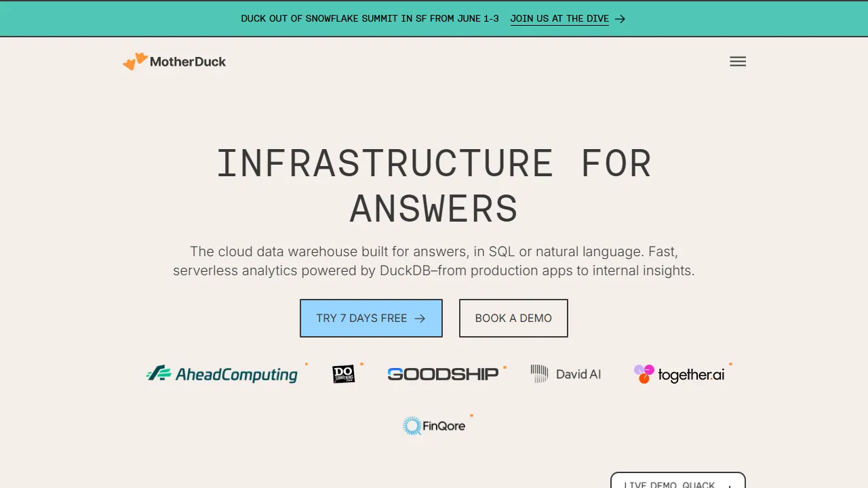
Task: Open the AheadComputing customer logo
Action: (x=222, y=373)
